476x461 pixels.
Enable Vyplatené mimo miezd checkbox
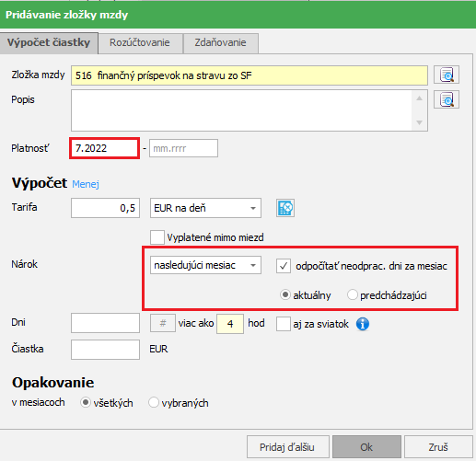click(157, 237)
